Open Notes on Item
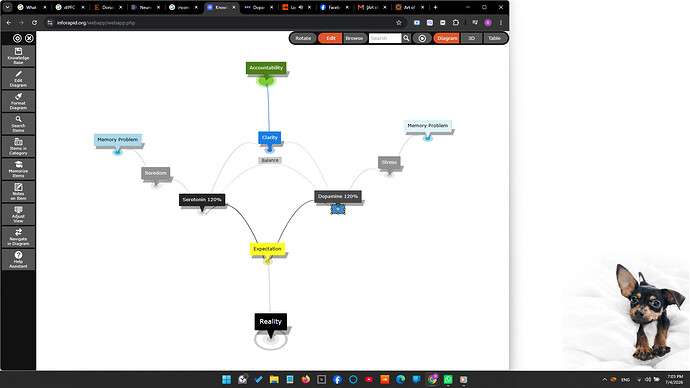This screenshot has height=388, width=690. [18, 192]
